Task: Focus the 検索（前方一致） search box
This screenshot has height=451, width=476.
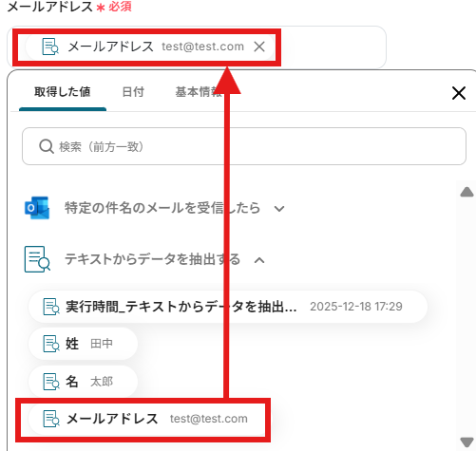Action: 244,146
